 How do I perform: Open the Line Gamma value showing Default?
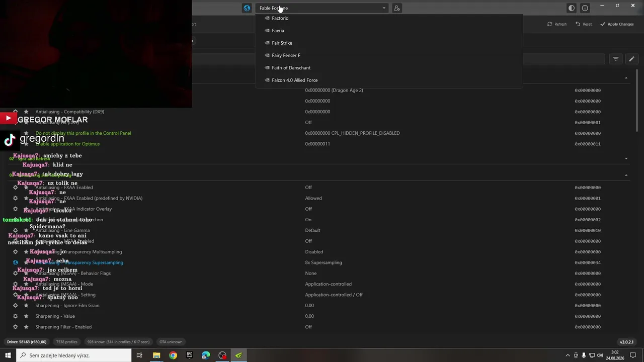pyautogui.click(x=312, y=230)
